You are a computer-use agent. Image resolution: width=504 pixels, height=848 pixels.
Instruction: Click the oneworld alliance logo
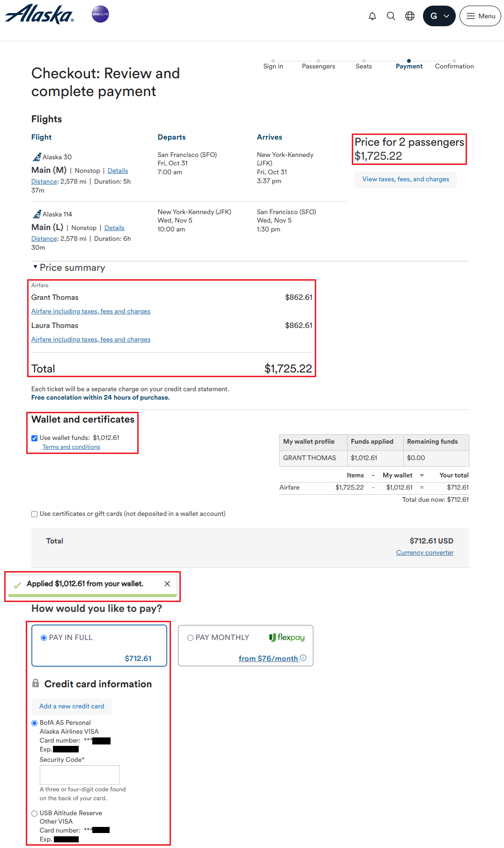(x=100, y=14)
